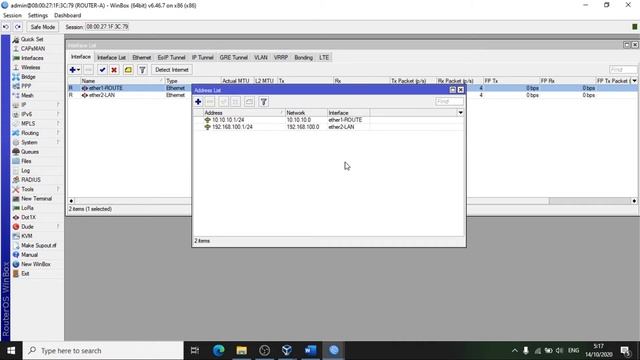
Task: Click Make Supout.rif
Action: coord(38,246)
